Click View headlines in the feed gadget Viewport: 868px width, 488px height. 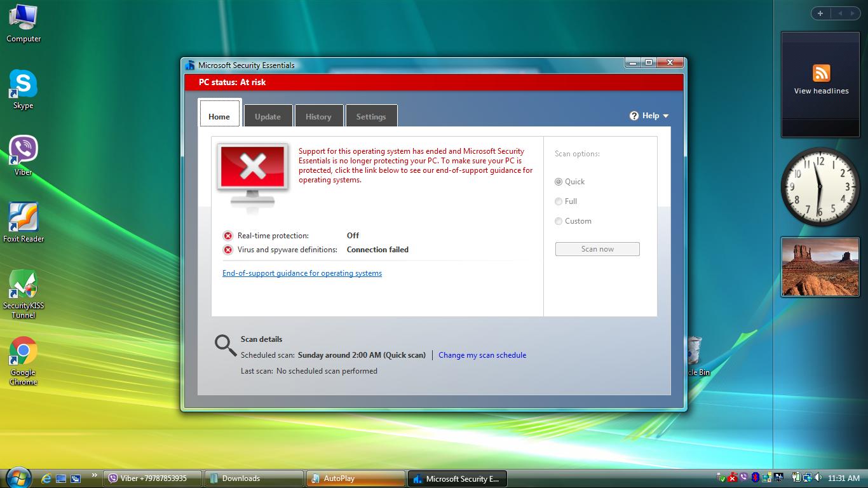(x=821, y=91)
